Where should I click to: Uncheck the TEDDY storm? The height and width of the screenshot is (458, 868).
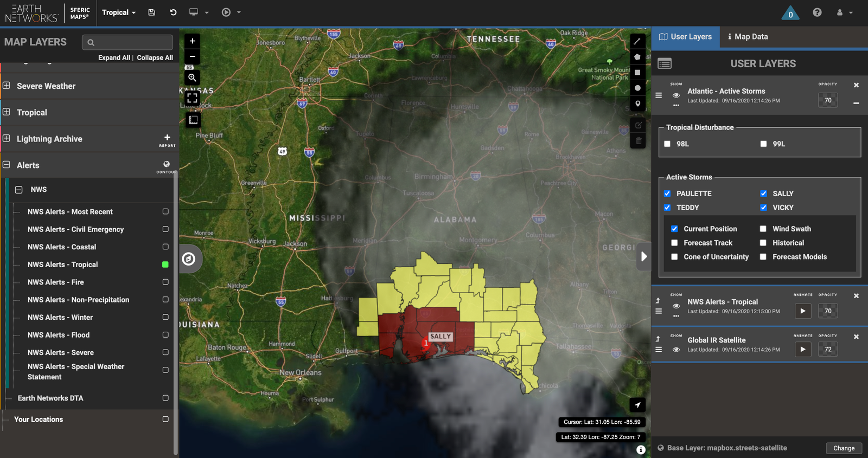tap(667, 208)
